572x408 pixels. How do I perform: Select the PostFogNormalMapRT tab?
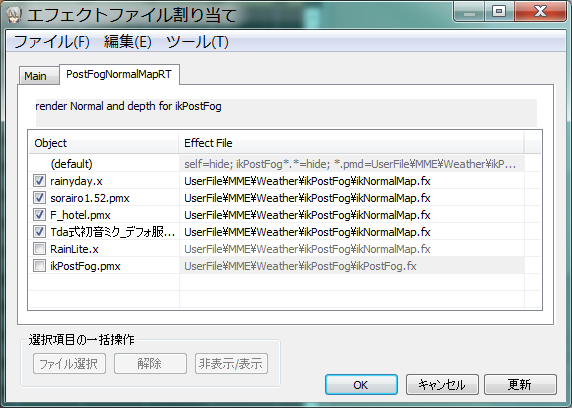click(119, 74)
